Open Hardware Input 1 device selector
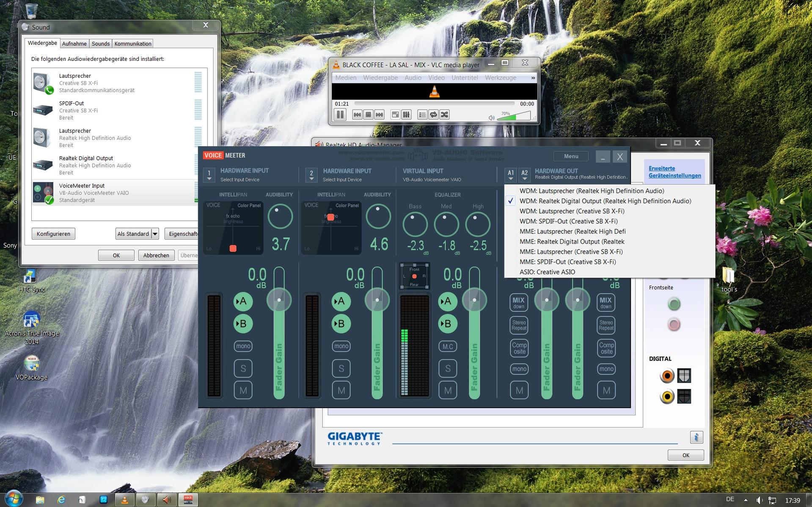Screen dimensions: 812x507 [209, 175]
